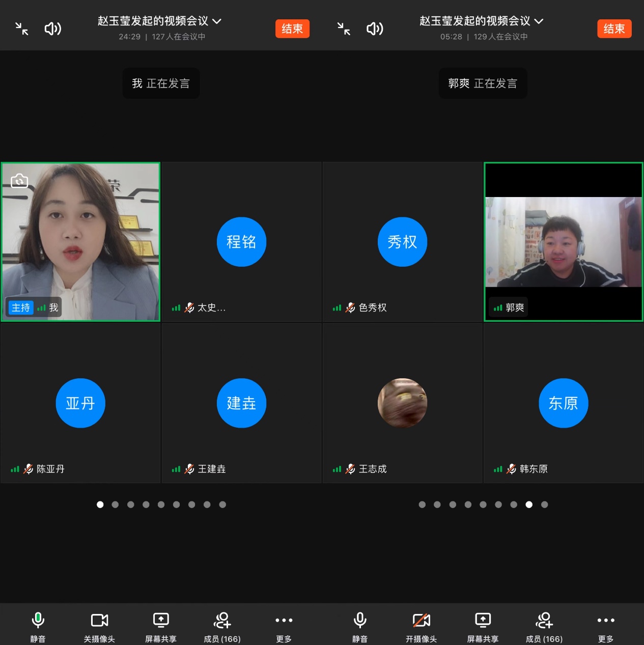Shrink the meeting window showing 05:28 timer
The width and height of the screenshot is (644, 645).
(x=344, y=29)
